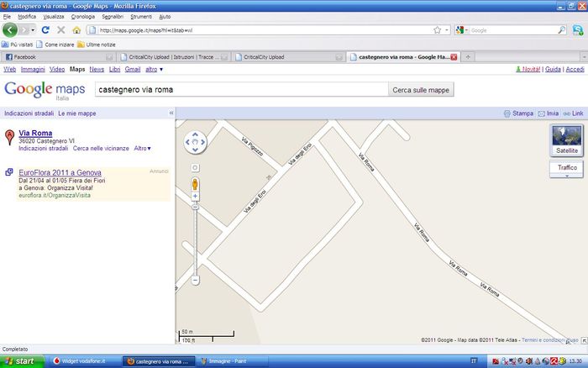
Task: Click the Firefox back arrow button
Action: coord(10,30)
